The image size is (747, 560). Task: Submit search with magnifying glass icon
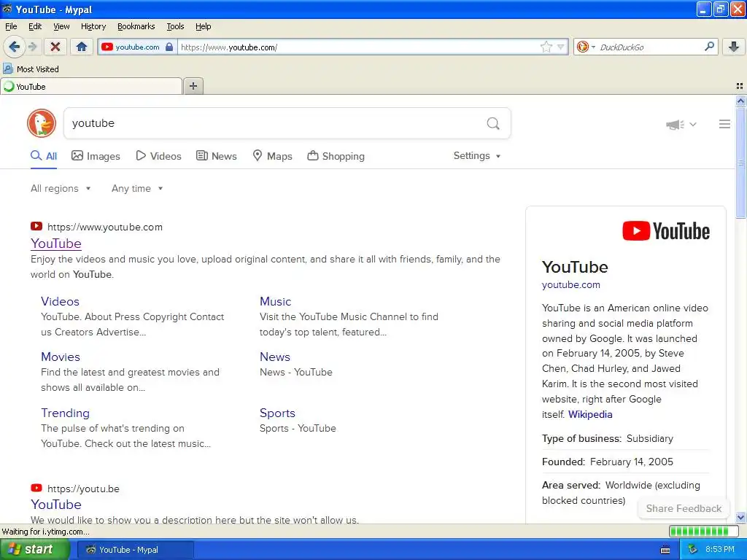[x=493, y=124]
